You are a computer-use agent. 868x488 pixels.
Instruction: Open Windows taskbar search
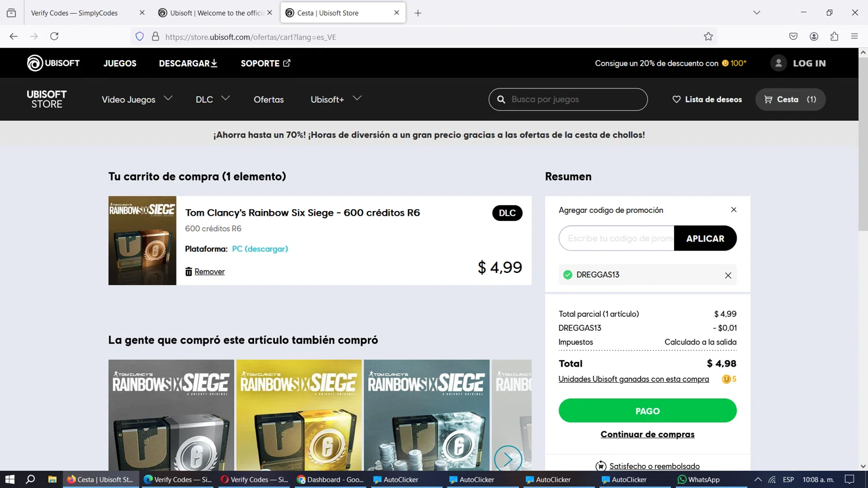31,479
